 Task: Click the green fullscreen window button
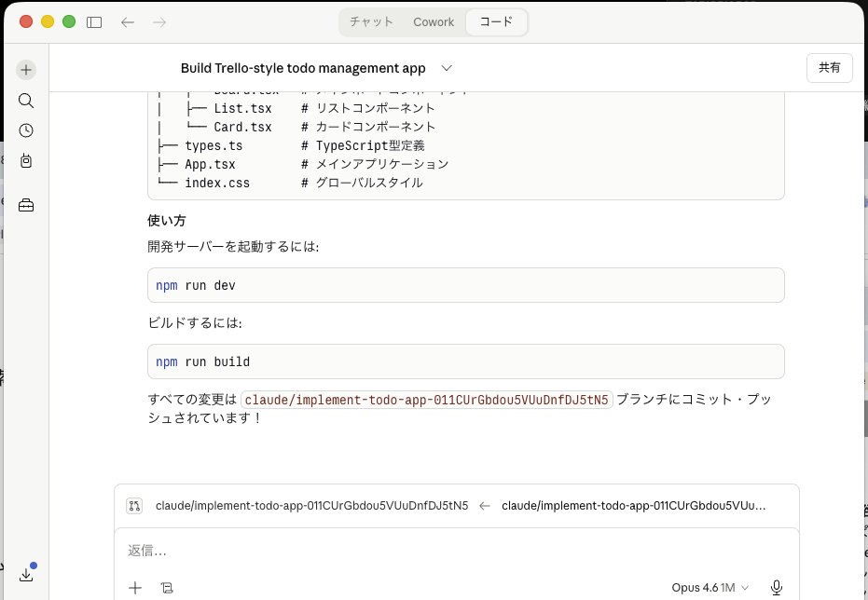[69, 21]
